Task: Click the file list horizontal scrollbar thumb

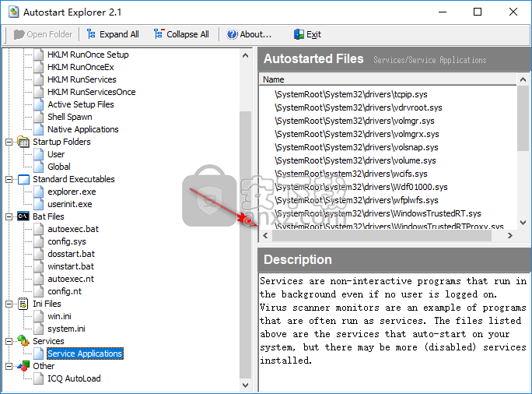Action: click(x=382, y=235)
